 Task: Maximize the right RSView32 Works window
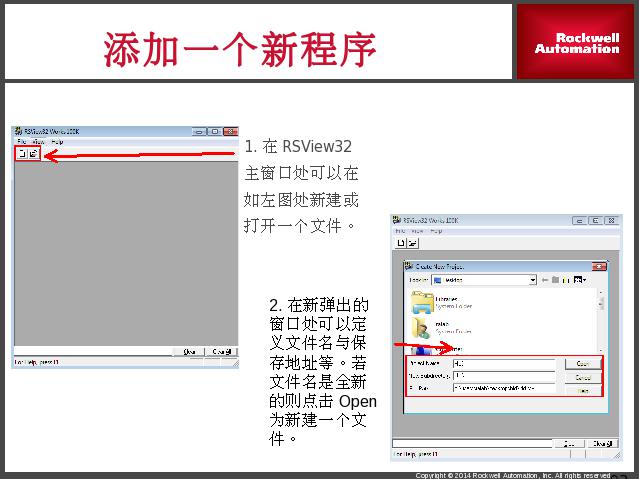[596, 220]
